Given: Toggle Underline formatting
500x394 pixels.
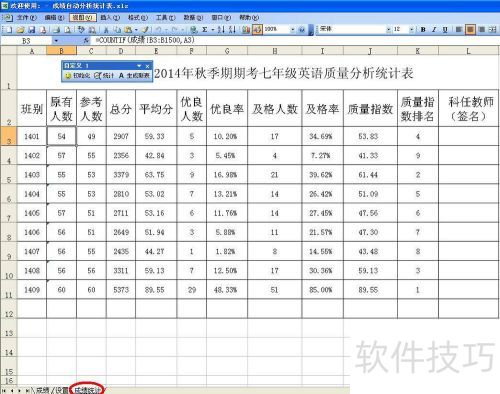Looking at the screenshot, I should tap(445, 29).
